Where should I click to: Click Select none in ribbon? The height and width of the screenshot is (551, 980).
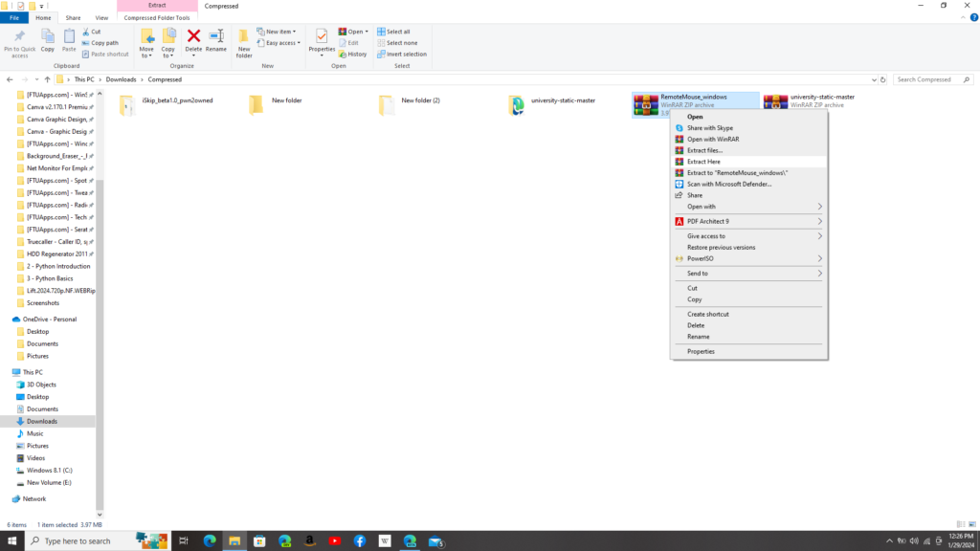397,43
